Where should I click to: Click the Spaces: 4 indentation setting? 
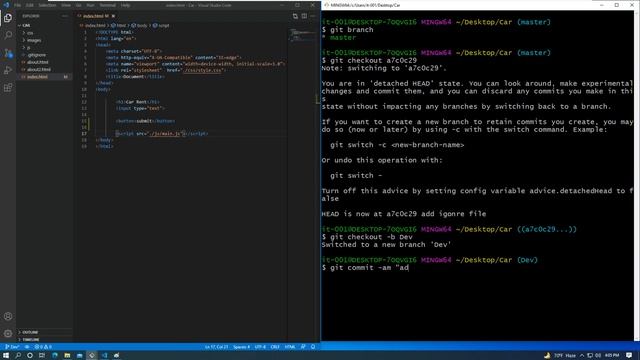click(x=241, y=347)
